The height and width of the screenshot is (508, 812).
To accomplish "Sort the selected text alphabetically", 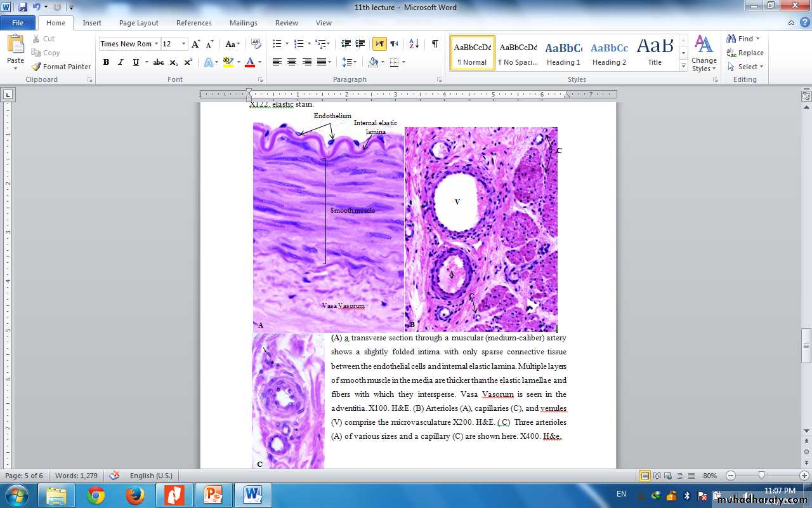I will pyautogui.click(x=414, y=44).
